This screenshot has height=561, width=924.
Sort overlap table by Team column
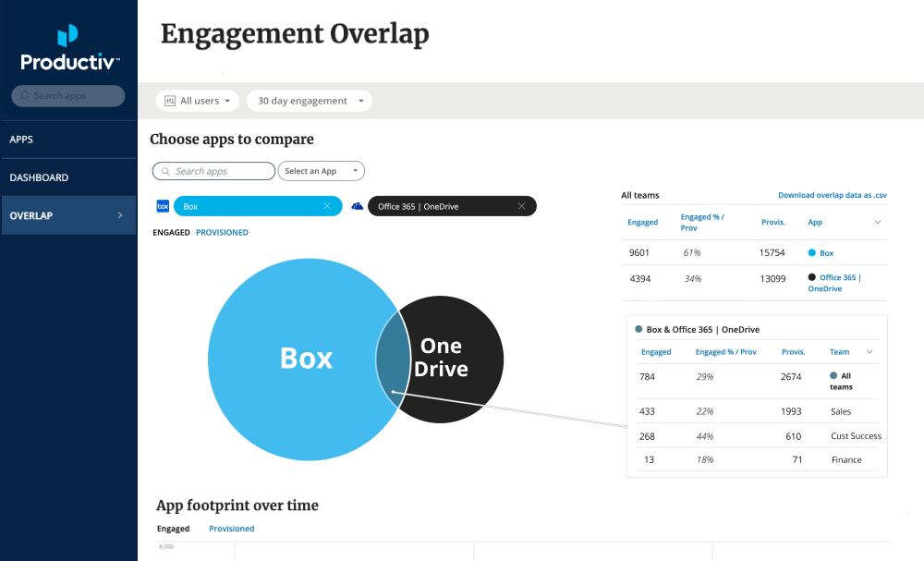[x=839, y=352]
